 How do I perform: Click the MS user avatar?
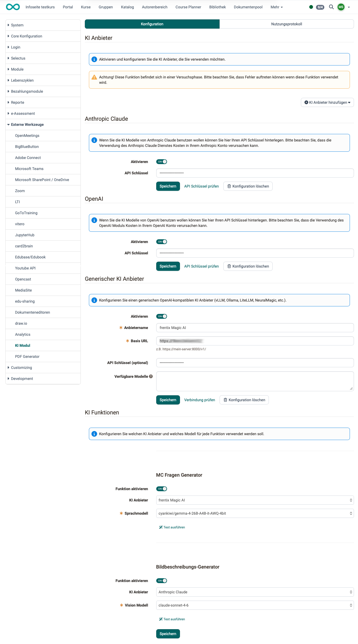[341, 7]
